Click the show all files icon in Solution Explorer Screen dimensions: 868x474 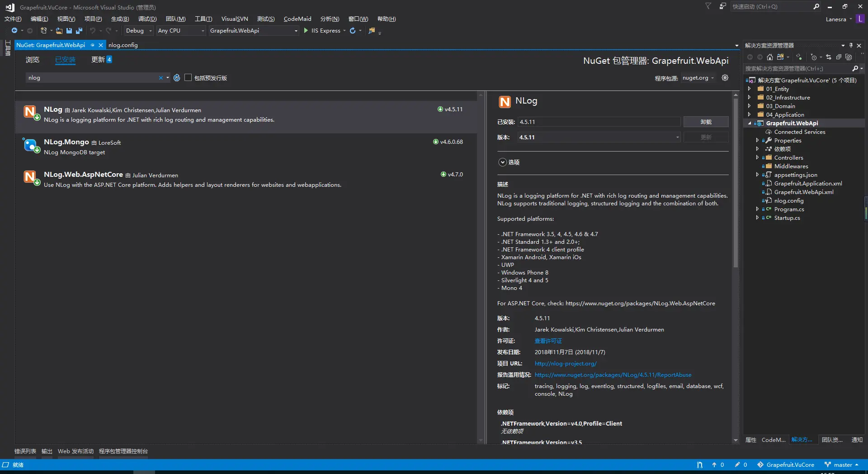click(x=849, y=57)
